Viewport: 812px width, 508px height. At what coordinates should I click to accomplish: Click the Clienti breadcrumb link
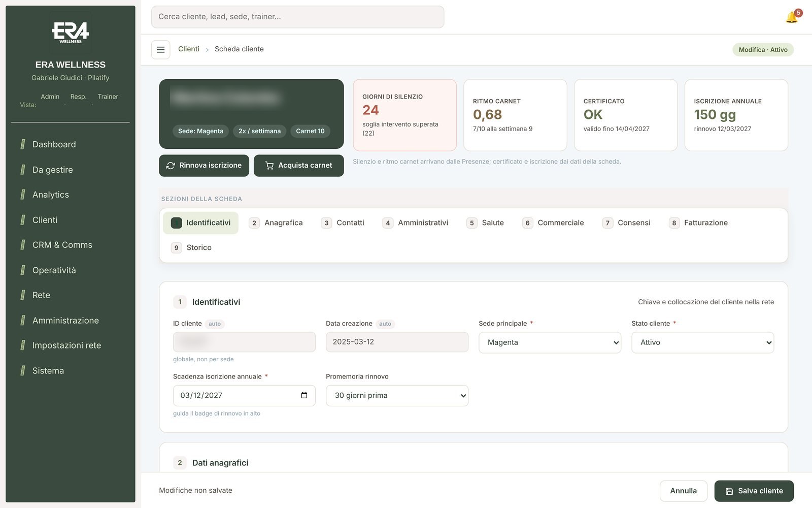click(x=189, y=49)
